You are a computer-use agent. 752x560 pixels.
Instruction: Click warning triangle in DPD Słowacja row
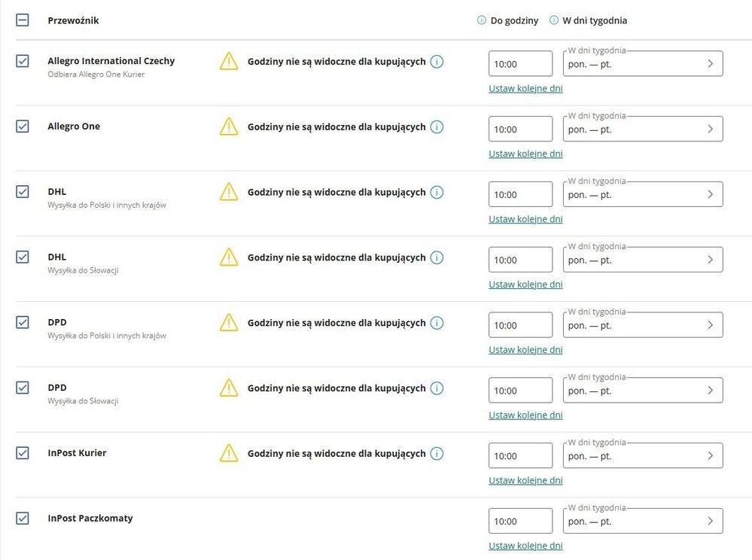229,388
